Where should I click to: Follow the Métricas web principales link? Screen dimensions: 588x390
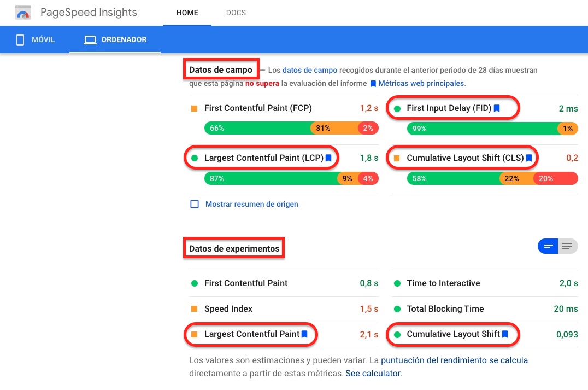(421, 84)
